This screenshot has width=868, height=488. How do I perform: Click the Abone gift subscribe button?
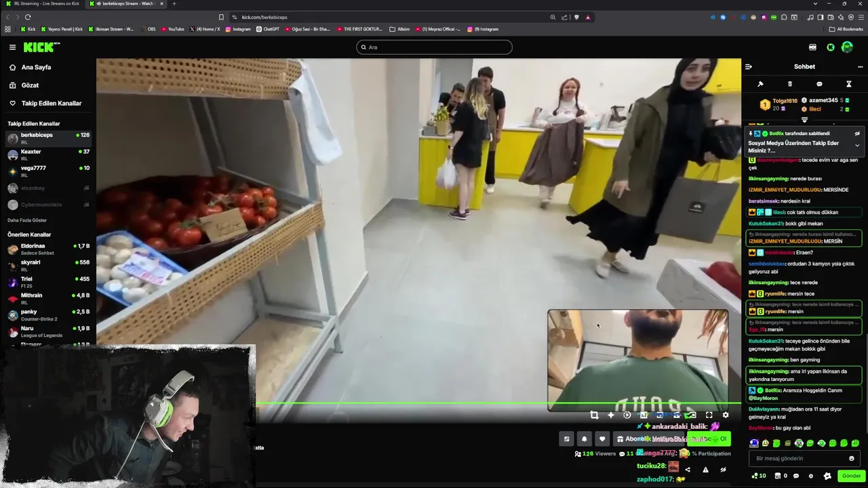[650, 439]
